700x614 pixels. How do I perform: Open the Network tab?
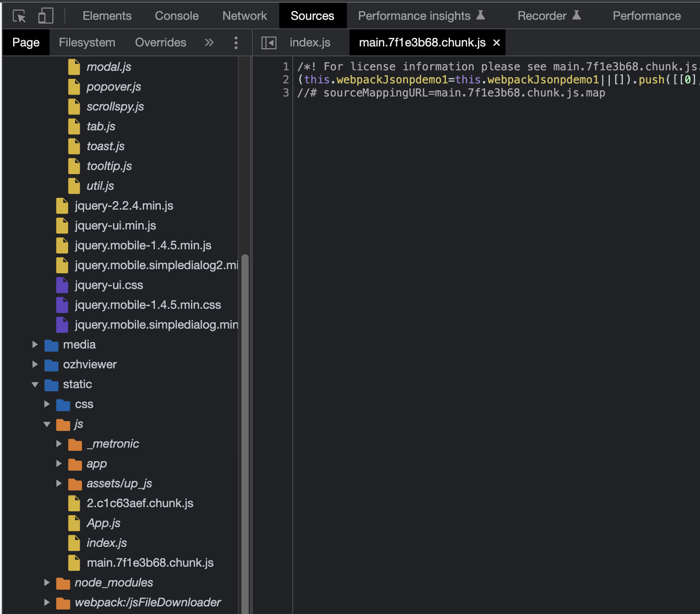click(x=245, y=16)
